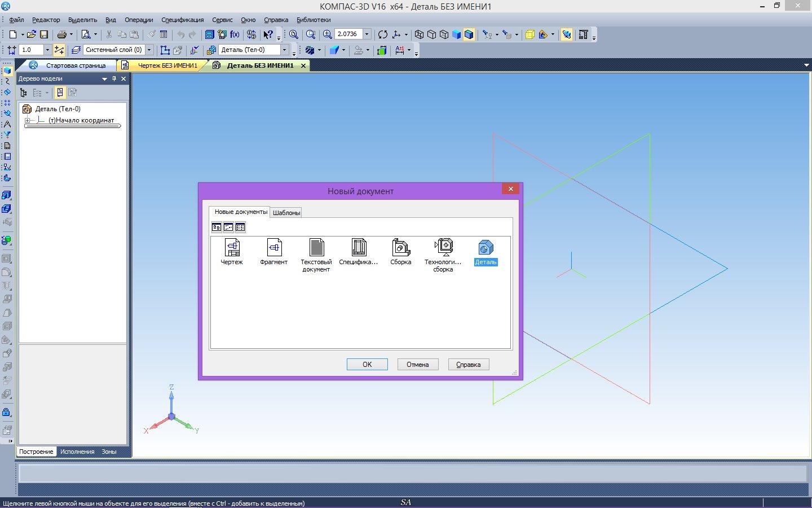
Task: Set small icons view in dialog
Action: click(228, 227)
